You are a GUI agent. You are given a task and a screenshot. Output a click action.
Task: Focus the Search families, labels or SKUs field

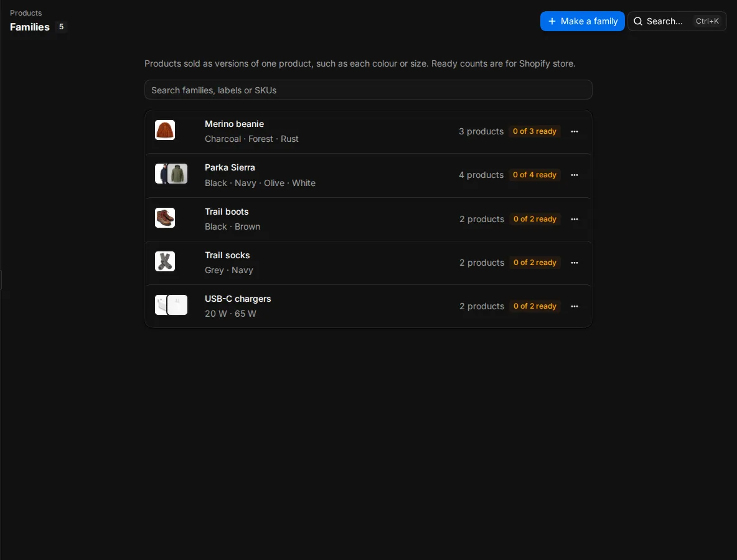[368, 90]
